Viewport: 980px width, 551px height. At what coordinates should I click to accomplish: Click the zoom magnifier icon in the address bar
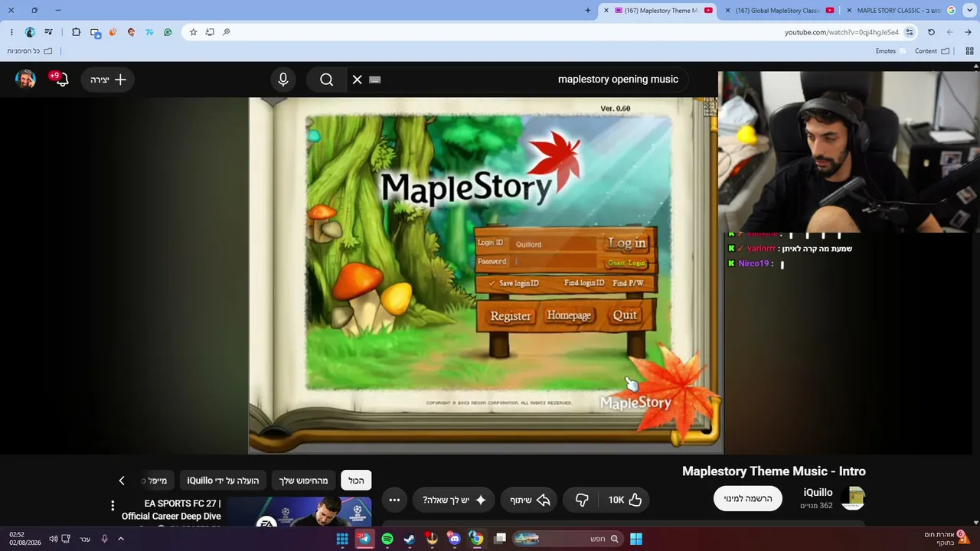pos(227,32)
